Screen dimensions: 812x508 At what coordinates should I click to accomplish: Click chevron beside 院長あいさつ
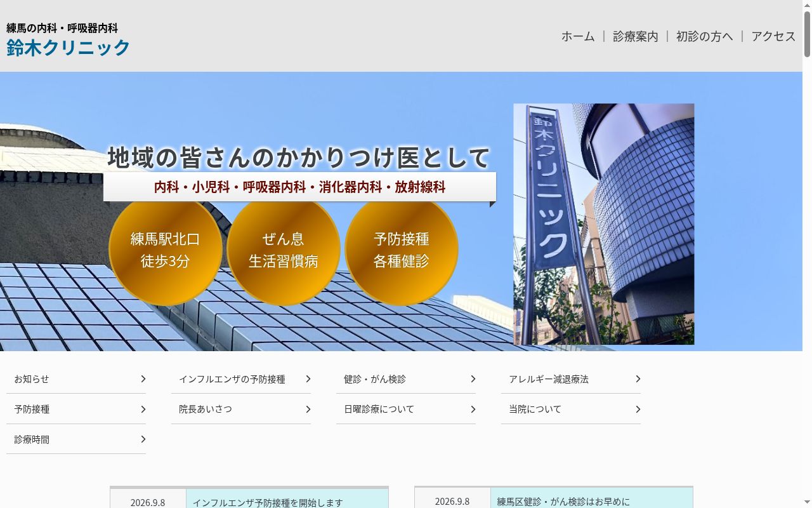pyautogui.click(x=308, y=410)
